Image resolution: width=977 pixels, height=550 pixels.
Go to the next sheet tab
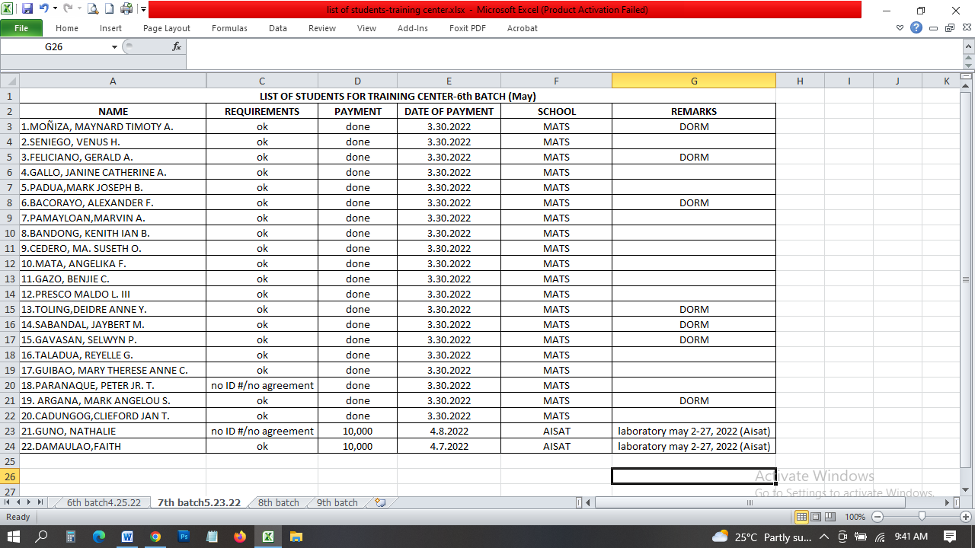(29, 502)
